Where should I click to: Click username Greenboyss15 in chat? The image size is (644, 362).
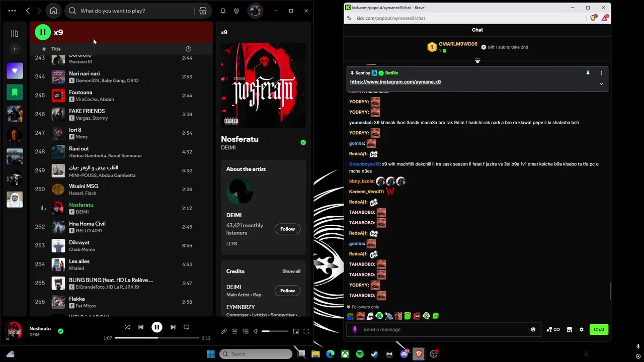pos(364,164)
